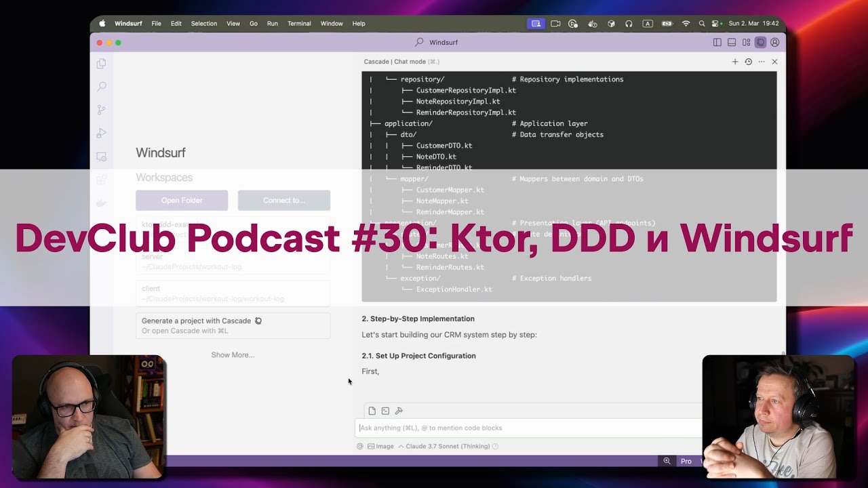The width and height of the screenshot is (868, 488).
Task: Open the Run and Debug view
Action: (x=101, y=133)
